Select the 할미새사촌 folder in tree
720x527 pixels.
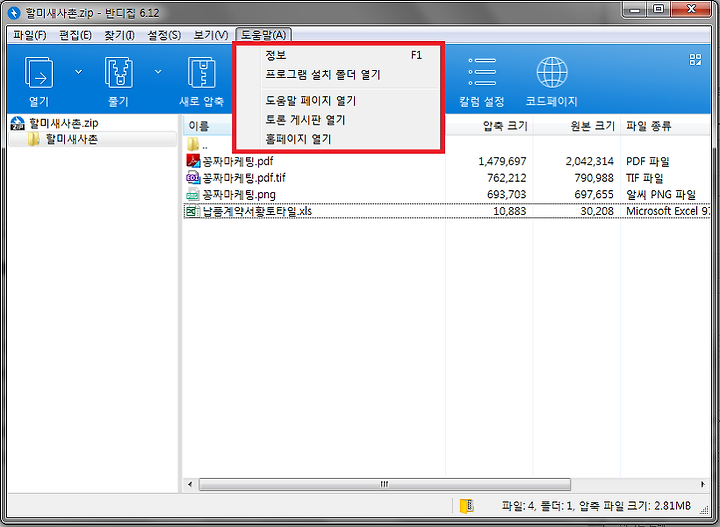point(72,139)
